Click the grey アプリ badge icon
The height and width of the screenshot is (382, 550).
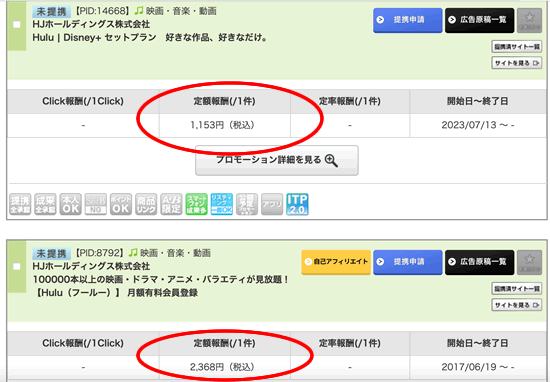tap(272, 204)
